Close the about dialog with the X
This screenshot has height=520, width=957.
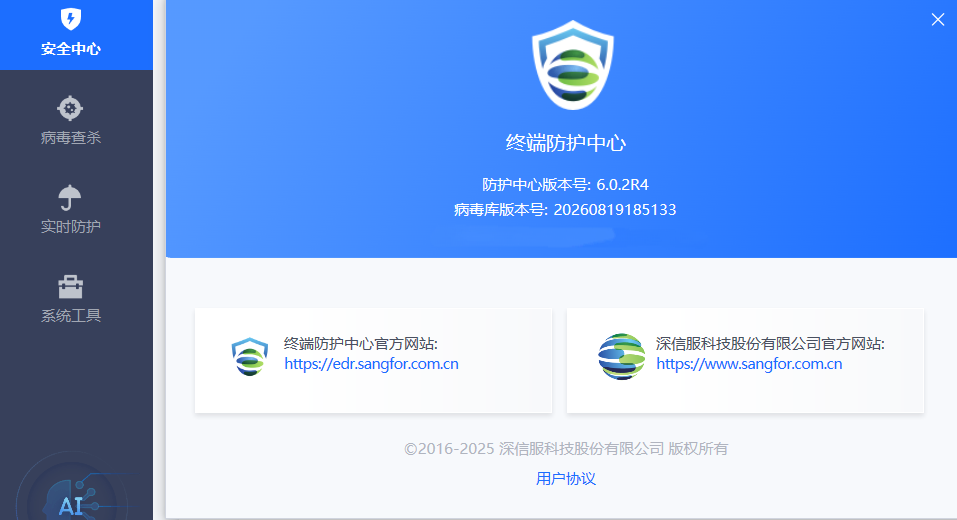tap(937, 20)
